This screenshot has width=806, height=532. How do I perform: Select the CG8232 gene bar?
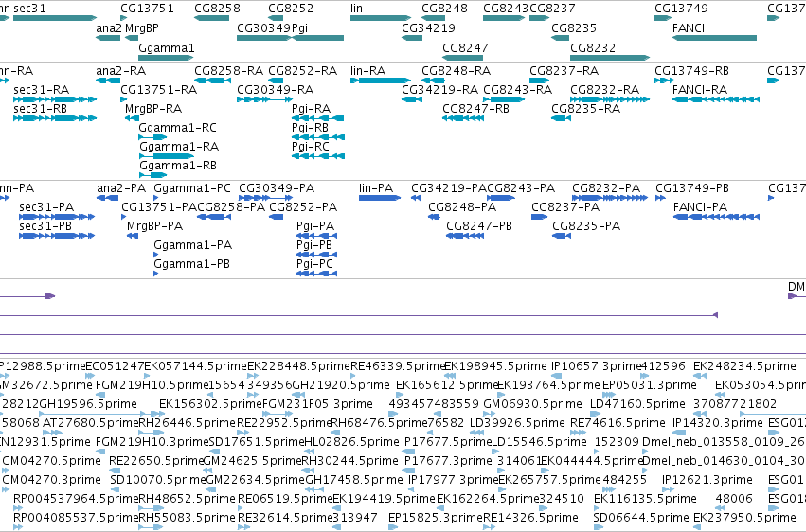click(610, 58)
